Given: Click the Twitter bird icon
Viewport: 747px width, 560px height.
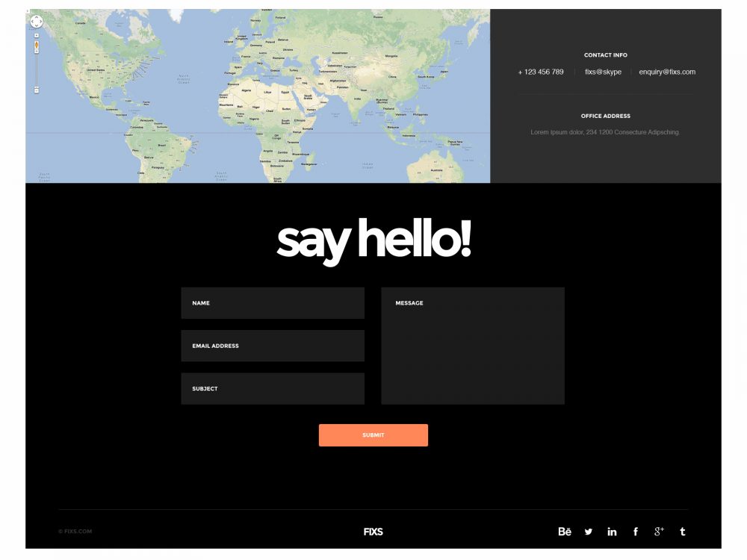Looking at the screenshot, I should click(x=589, y=532).
